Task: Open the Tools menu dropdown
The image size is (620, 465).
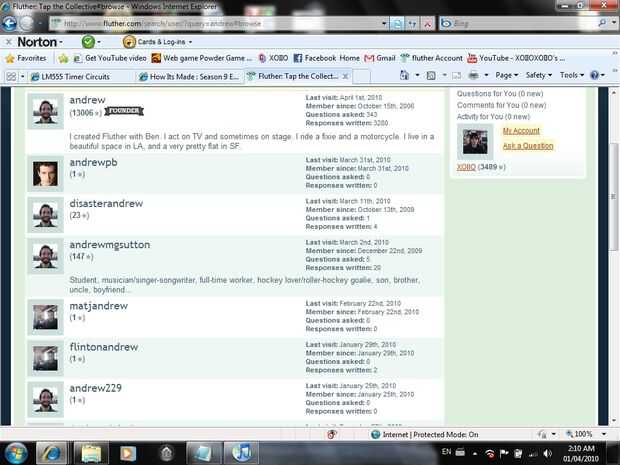Action: pyautogui.click(x=572, y=75)
